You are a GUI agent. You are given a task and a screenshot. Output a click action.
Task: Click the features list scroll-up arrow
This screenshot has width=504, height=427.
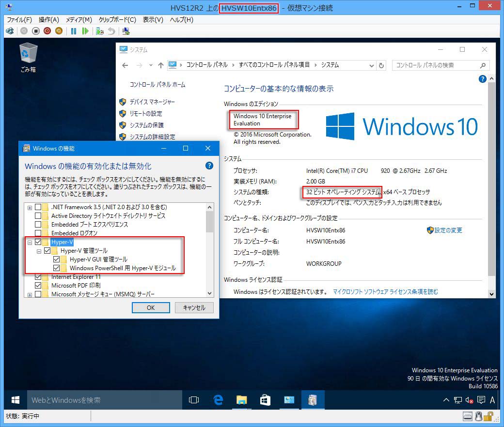tap(209, 207)
